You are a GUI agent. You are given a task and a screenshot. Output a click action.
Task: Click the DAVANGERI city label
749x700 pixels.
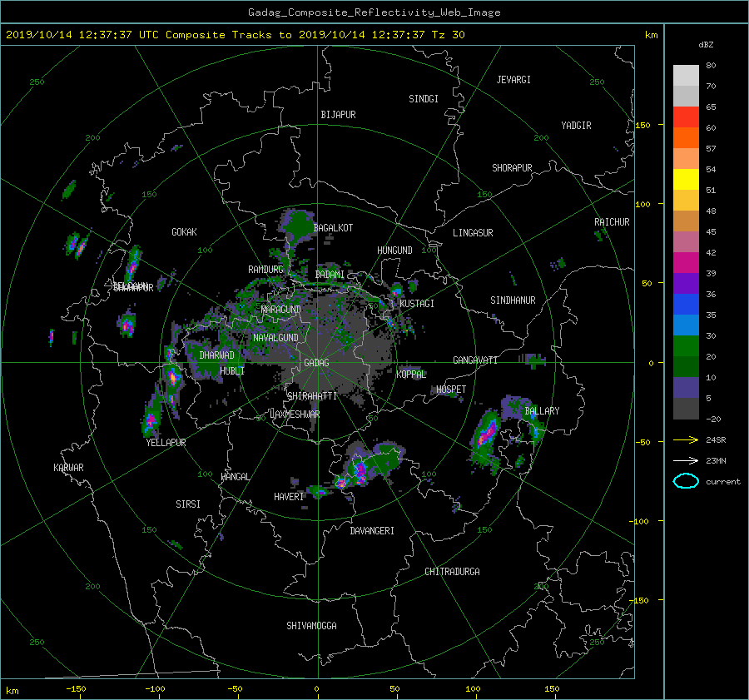(372, 531)
